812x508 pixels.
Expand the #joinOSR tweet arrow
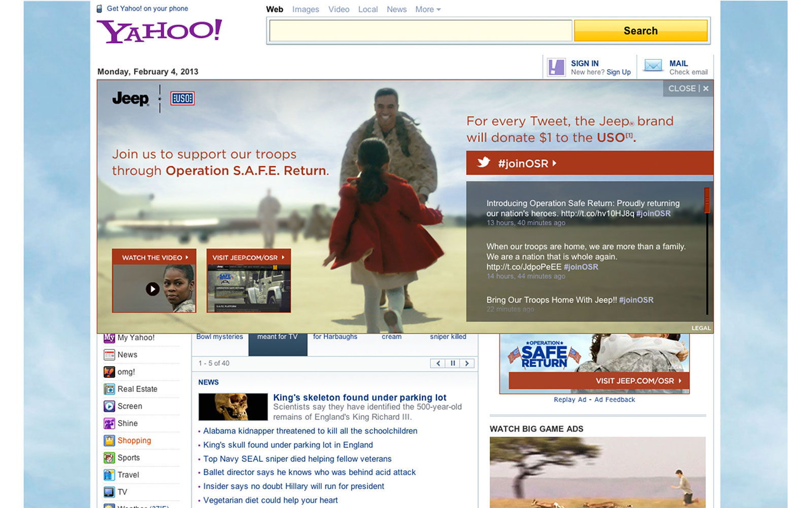coord(554,163)
